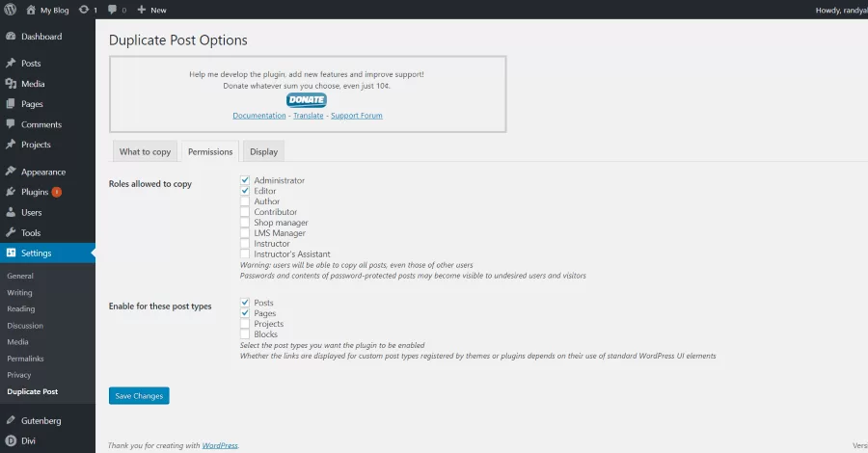Follow the WordPress footer link
This screenshot has height=453, width=868.
pos(220,445)
